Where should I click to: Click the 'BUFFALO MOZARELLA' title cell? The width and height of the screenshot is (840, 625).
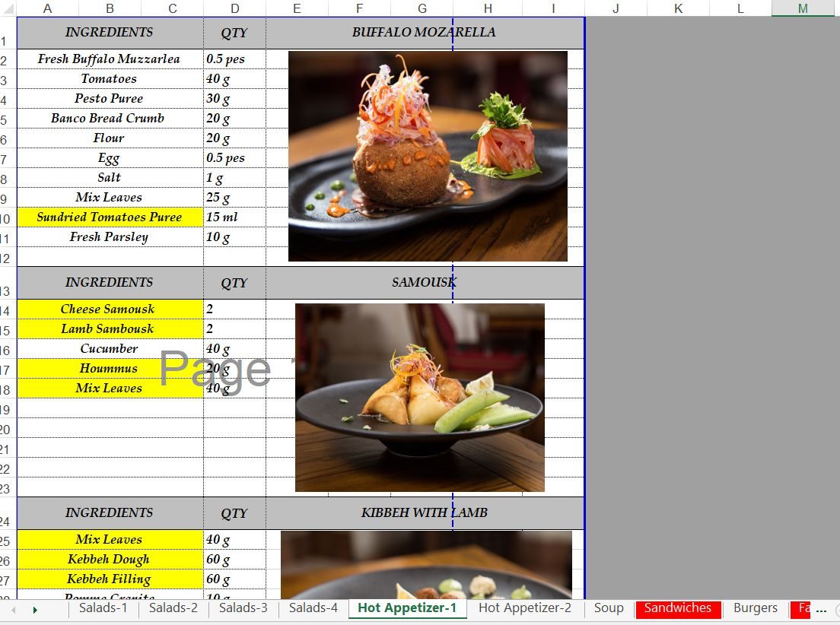click(x=425, y=33)
